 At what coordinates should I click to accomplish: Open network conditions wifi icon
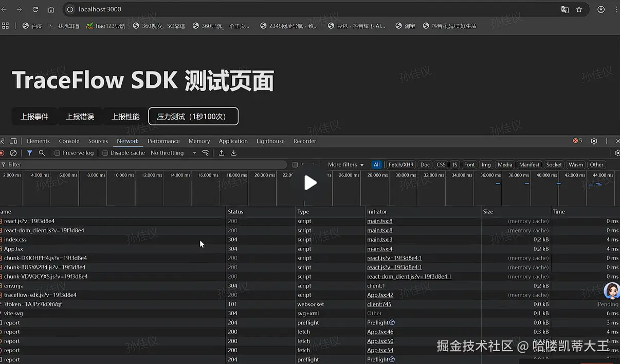coord(206,153)
